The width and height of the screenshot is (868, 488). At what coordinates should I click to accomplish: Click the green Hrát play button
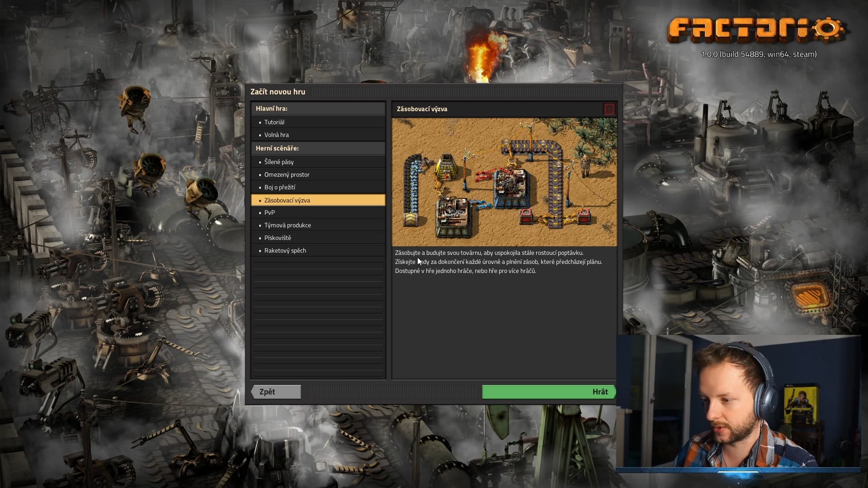click(549, 392)
